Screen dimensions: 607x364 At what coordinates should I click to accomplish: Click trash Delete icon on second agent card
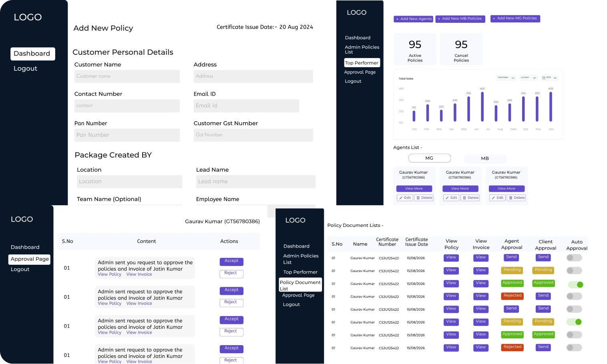tap(464, 198)
